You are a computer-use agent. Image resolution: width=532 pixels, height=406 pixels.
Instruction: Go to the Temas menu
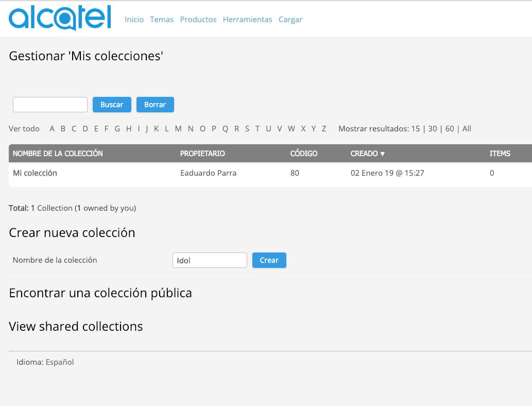pyautogui.click(x=162, y=20)
